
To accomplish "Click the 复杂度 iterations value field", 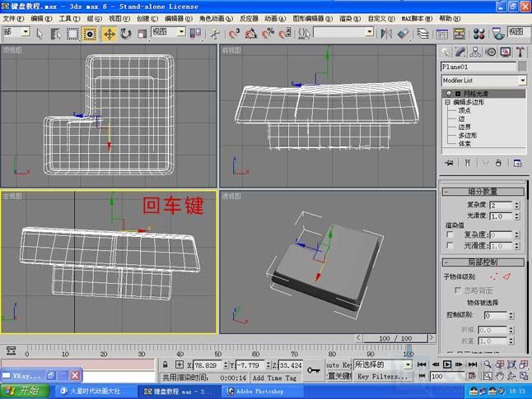I will point(501,205).
